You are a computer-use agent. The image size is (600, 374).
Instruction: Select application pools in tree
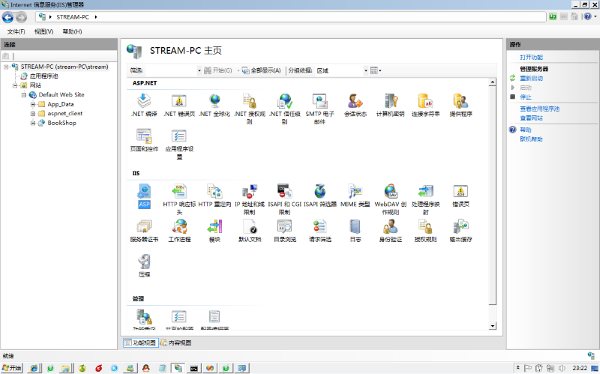pyautogui.click(x=44, y=76)
